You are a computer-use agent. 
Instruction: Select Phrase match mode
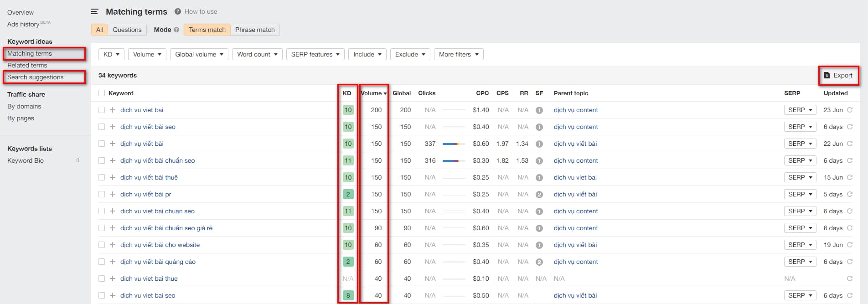coord(255,30)
